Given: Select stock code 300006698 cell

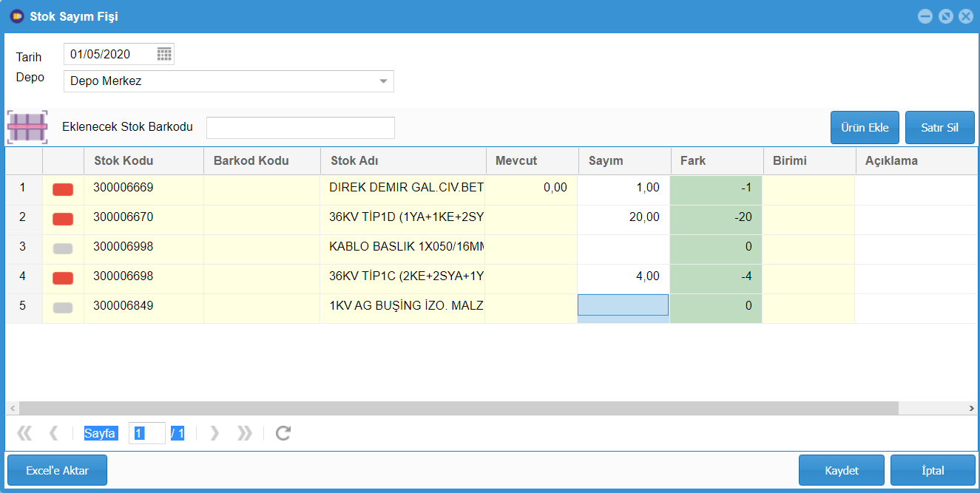Looking at the screenshot, I should tap(143, 279).
